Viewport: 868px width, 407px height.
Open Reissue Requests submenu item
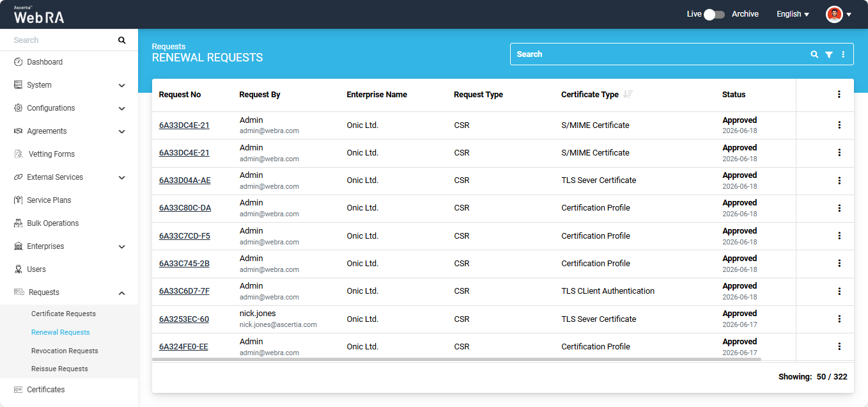(x=59, y=369)
